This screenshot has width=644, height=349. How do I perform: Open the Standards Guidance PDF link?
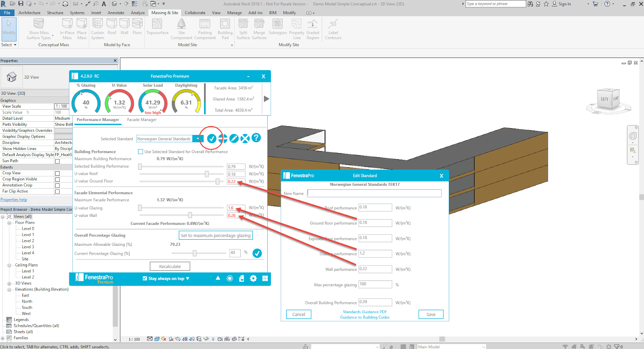365,312
